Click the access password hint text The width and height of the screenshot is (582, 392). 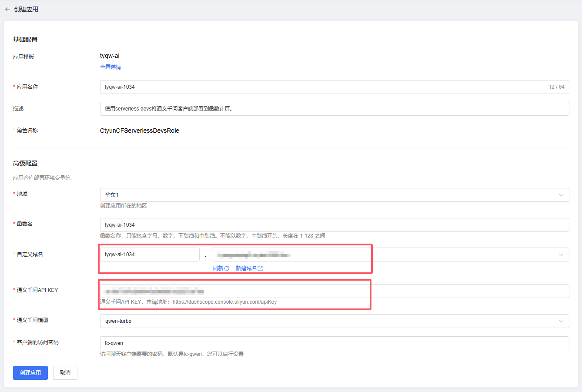[172, 354]
